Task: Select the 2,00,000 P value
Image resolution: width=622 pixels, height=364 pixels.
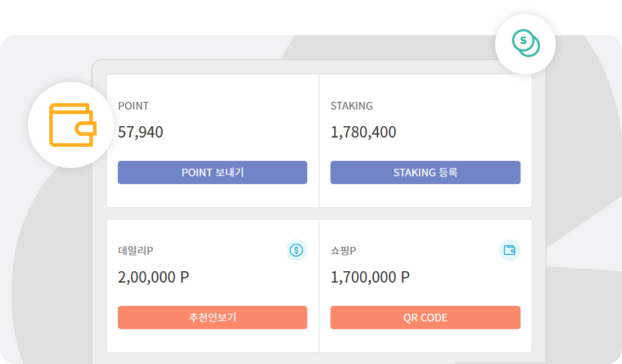Action: [154, 277]
